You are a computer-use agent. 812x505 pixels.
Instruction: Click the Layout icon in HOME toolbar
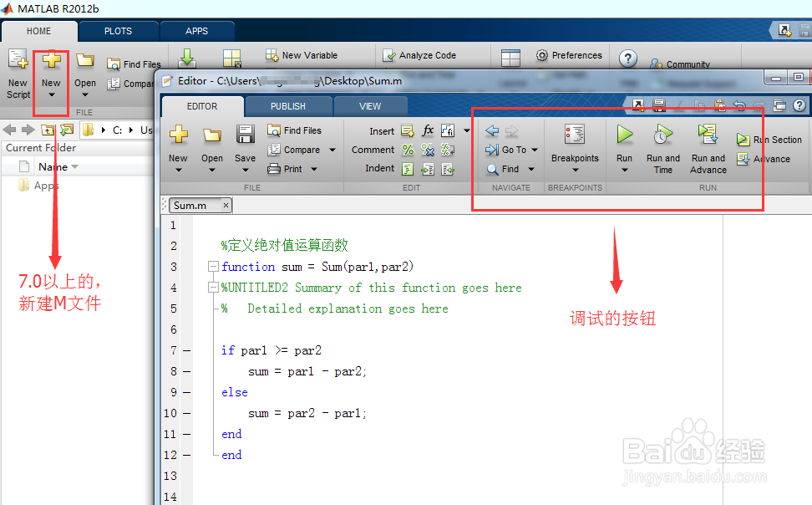[x=510, y=58]
